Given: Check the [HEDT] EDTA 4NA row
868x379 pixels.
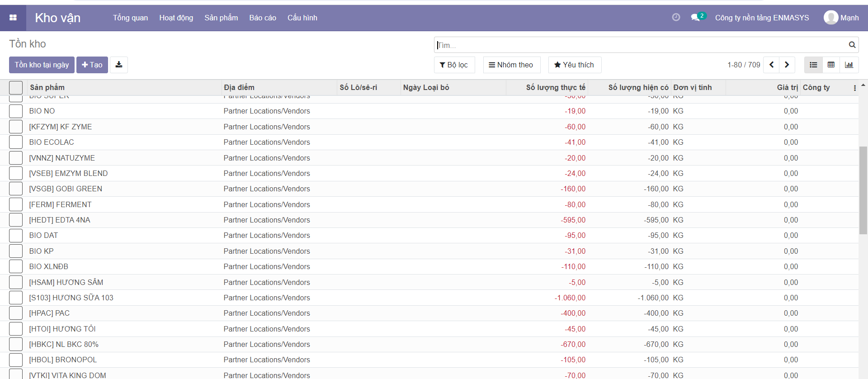Looking at the screenshot, I should pos(16,220).
